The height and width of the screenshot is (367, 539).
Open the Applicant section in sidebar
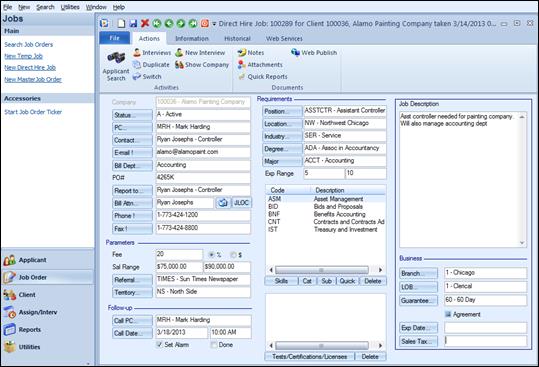47,260
